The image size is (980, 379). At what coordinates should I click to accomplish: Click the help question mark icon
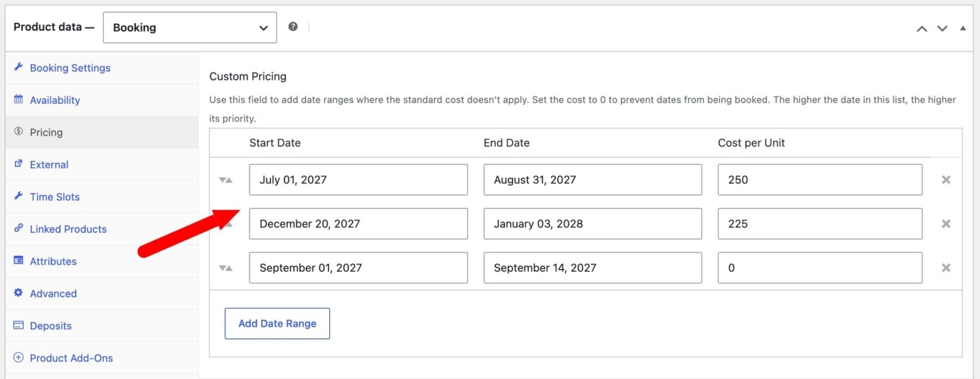(x=293, y=27)
